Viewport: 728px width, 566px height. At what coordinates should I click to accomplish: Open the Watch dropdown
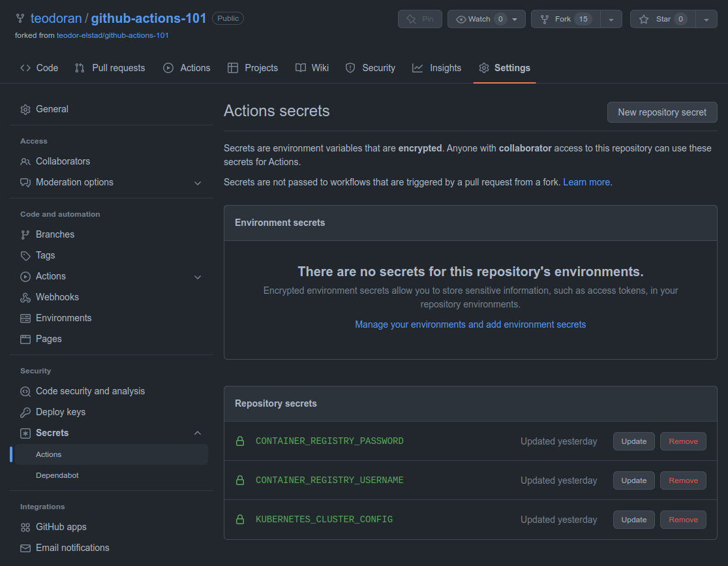pyautogui.click(x=487, y=19)
